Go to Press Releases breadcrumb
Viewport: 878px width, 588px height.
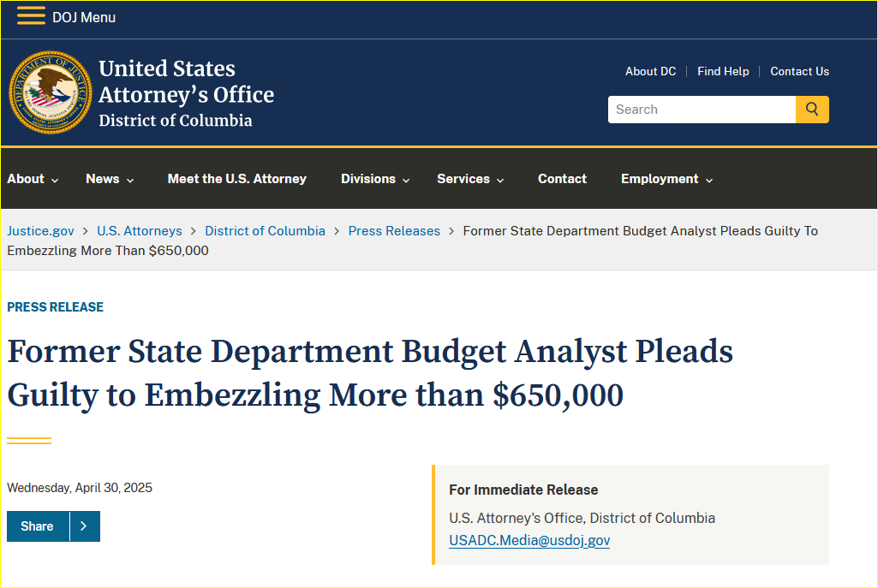(x=394, y=231)
